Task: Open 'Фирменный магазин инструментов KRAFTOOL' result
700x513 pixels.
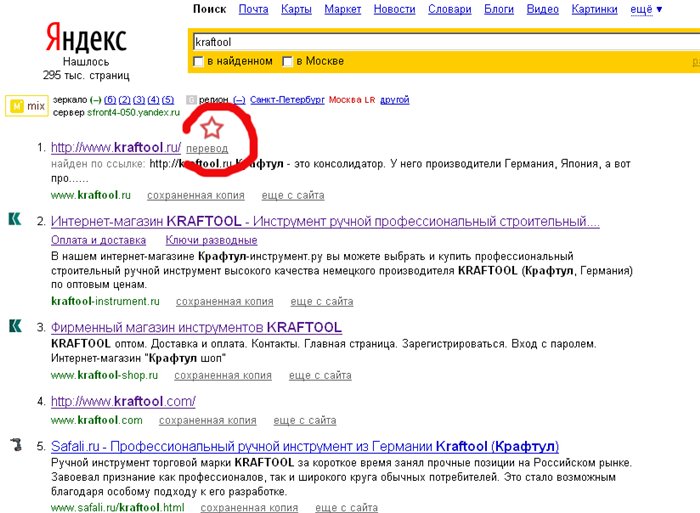Action: point(196,327)
